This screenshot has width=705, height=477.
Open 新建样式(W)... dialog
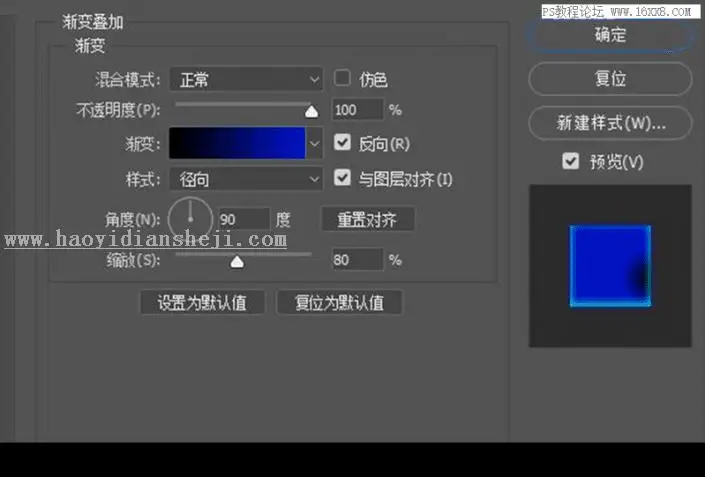point(610,123)
